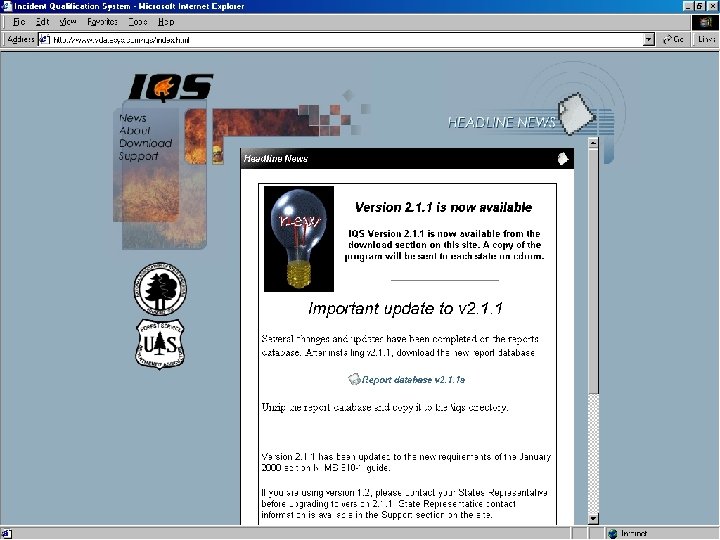Expand the address bar dropdown arrow
The height and width of the screenshot is (540, 720).
pos(648,39)
